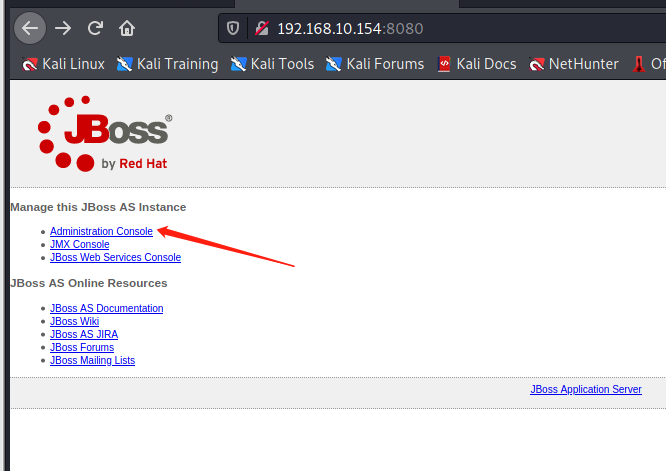Open the Kali Docs bookmark
Viewport: 666px width, 471px height.
tap(477, 64)
